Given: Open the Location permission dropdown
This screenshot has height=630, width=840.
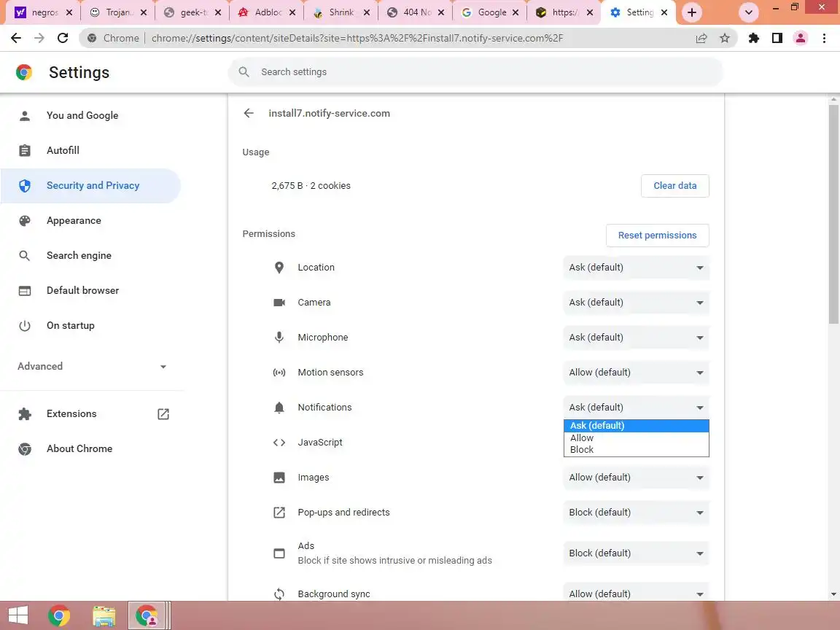Looking at the screenshot, I should coord(637,268).
